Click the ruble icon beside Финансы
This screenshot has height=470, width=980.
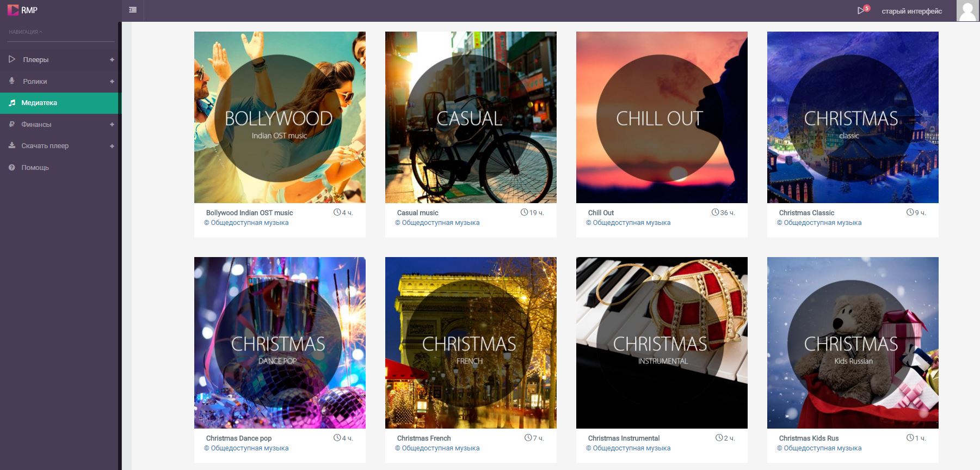point(12,124)
